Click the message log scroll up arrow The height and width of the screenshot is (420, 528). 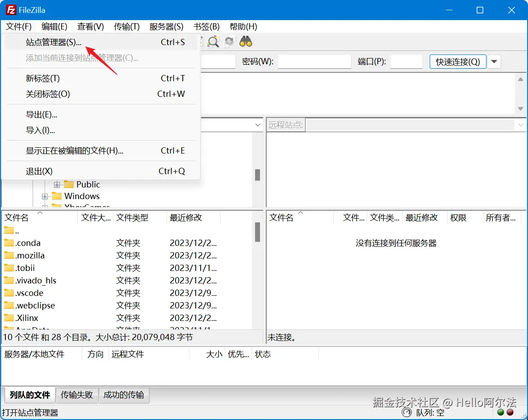tap(520, 79)
